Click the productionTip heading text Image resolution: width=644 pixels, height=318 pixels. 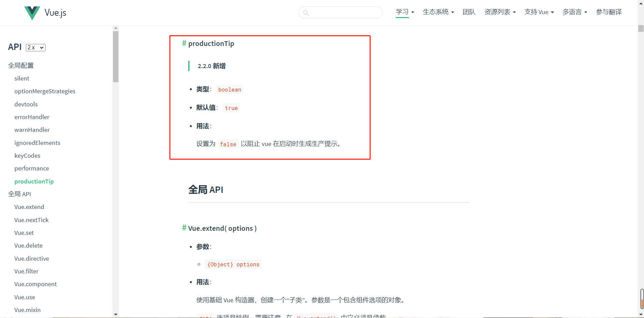coord(211,44)
